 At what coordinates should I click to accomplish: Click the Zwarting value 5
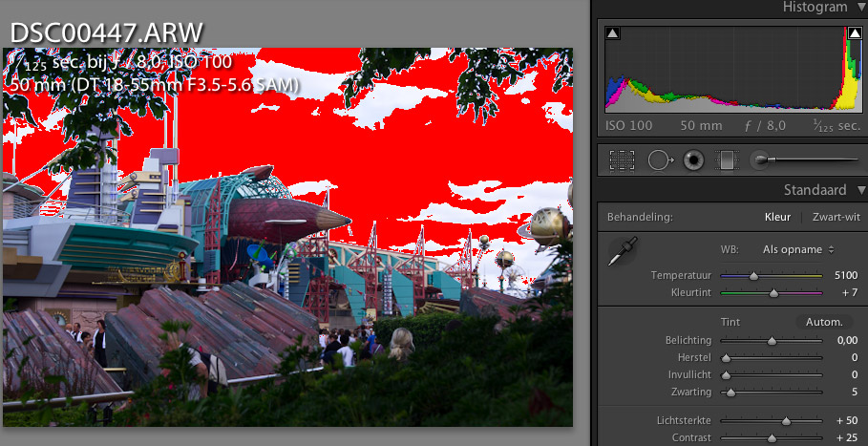855,393
